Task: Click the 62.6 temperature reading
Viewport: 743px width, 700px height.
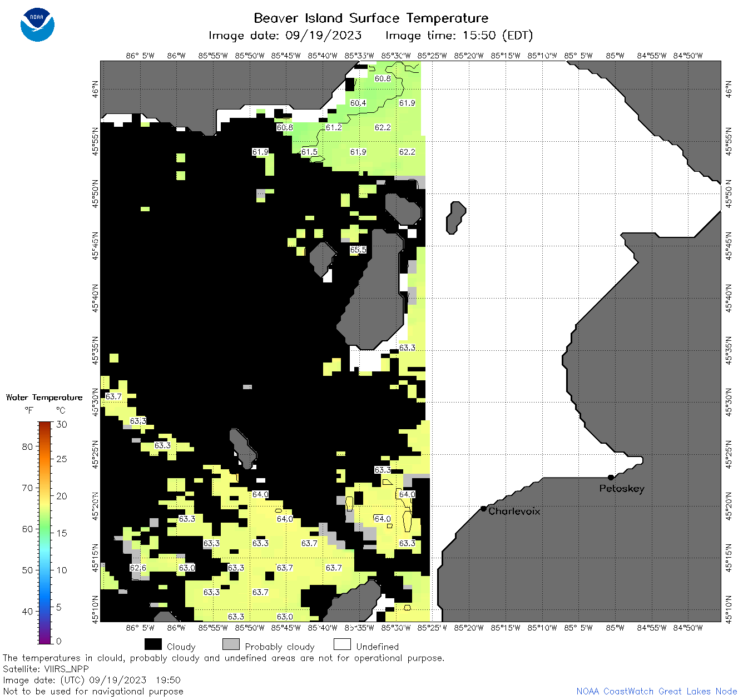Action: click(138, 568)
